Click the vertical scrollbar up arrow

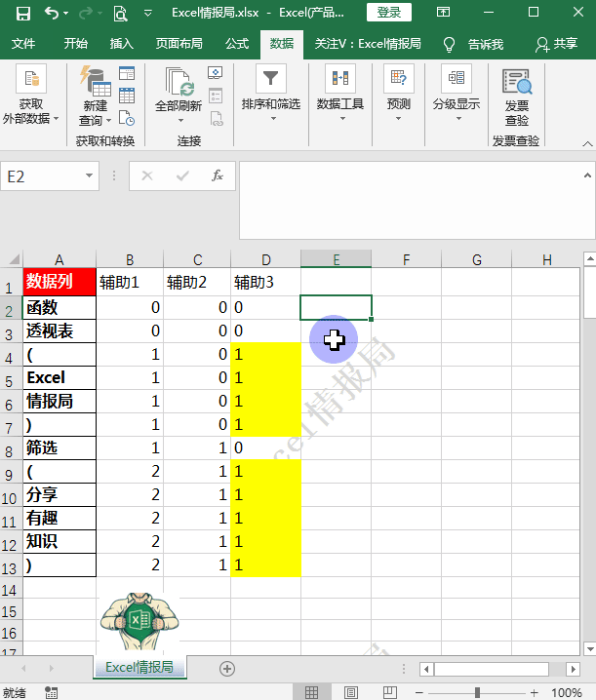tap(590, 258)
